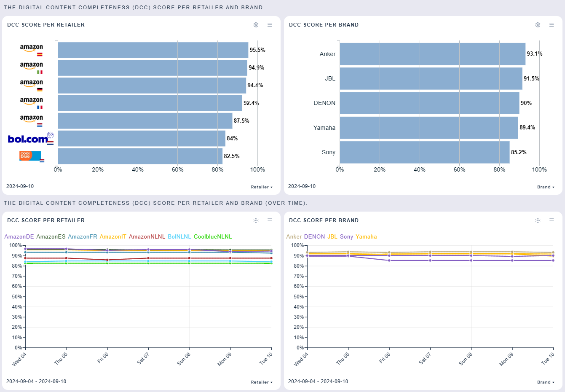Toggle AmazonDE series in legend
The image size is (565, 392).
19,237
